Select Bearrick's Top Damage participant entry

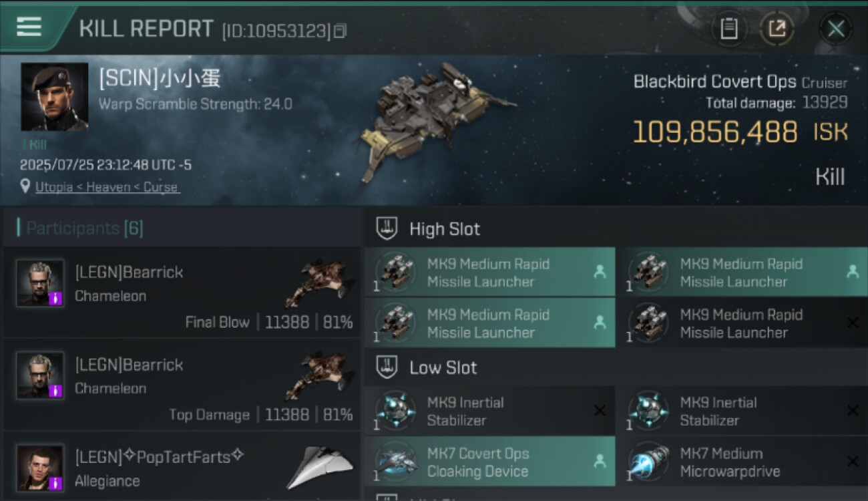coord(182,385)
